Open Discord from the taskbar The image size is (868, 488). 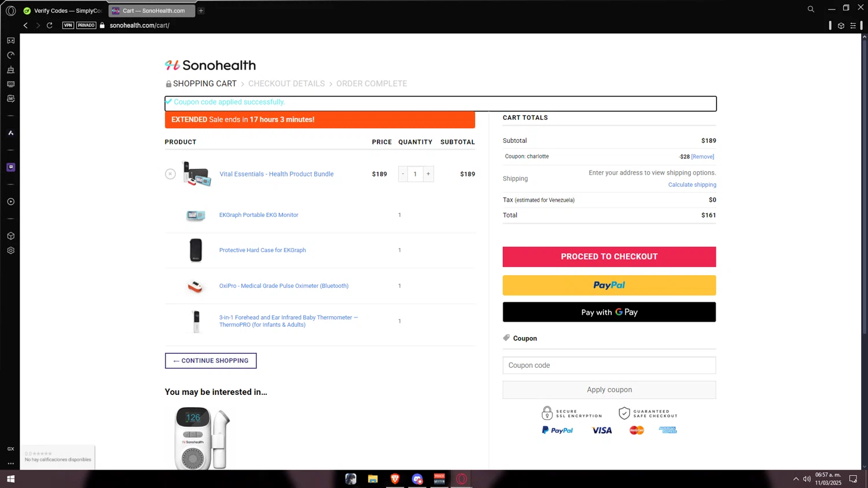coord(417,479)
